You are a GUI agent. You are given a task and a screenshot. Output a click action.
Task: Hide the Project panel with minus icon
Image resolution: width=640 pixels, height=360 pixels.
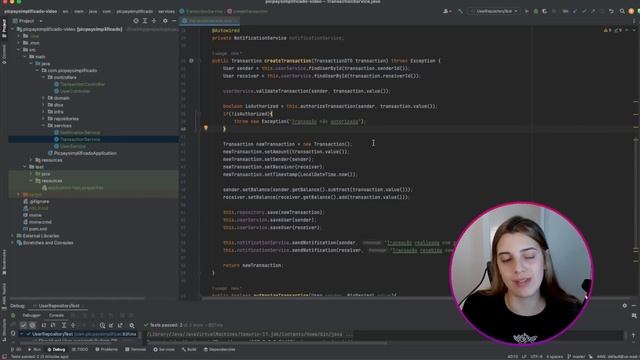click(174, 21)
